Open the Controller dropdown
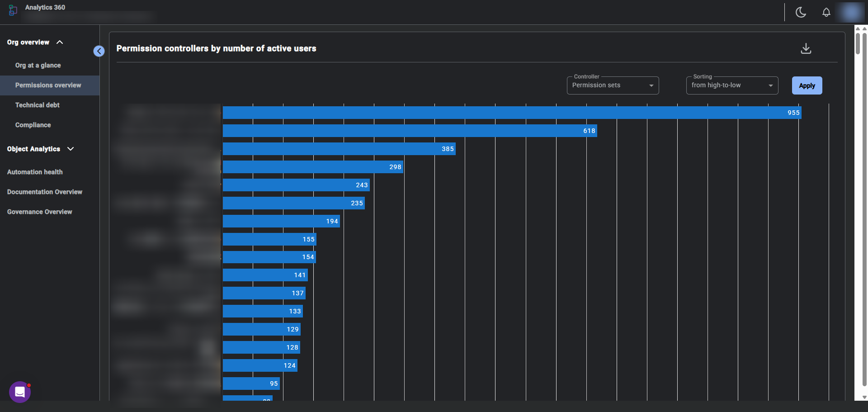This screenshot has height=412, width=868. click(613, 85)
